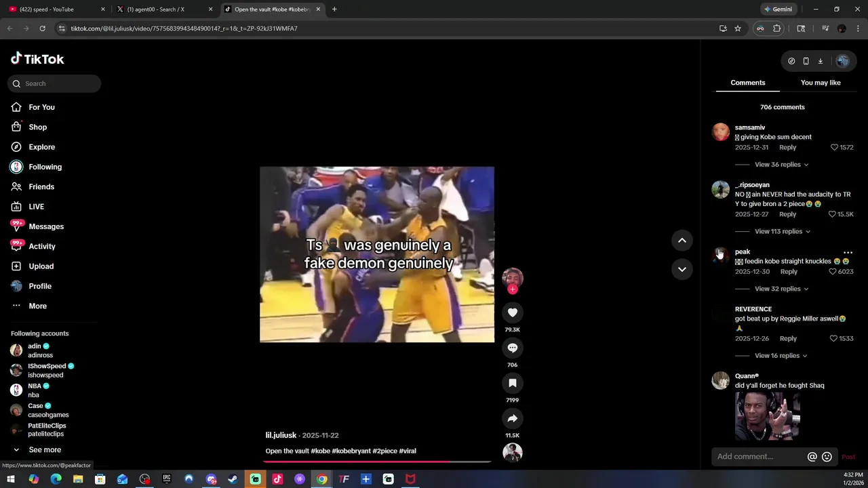The height and width of the screenshot is (488, 868).
Task: Open the phone app icon in header
Action: (x=806, y=61)
